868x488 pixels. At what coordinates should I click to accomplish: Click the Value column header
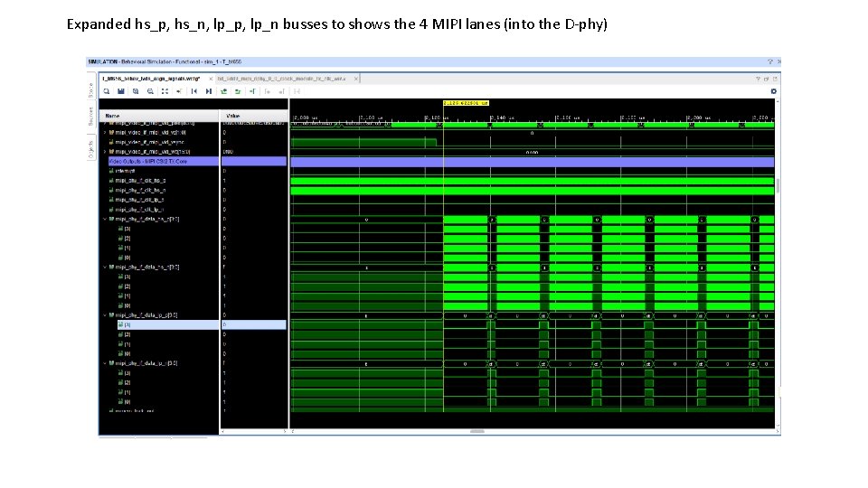tap(253, 116)
